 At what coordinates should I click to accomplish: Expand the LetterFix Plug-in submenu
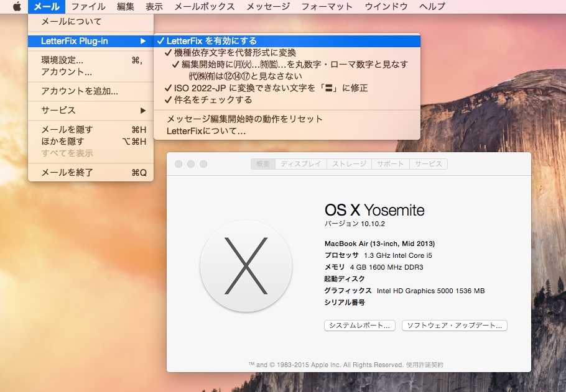click(91, 41)
